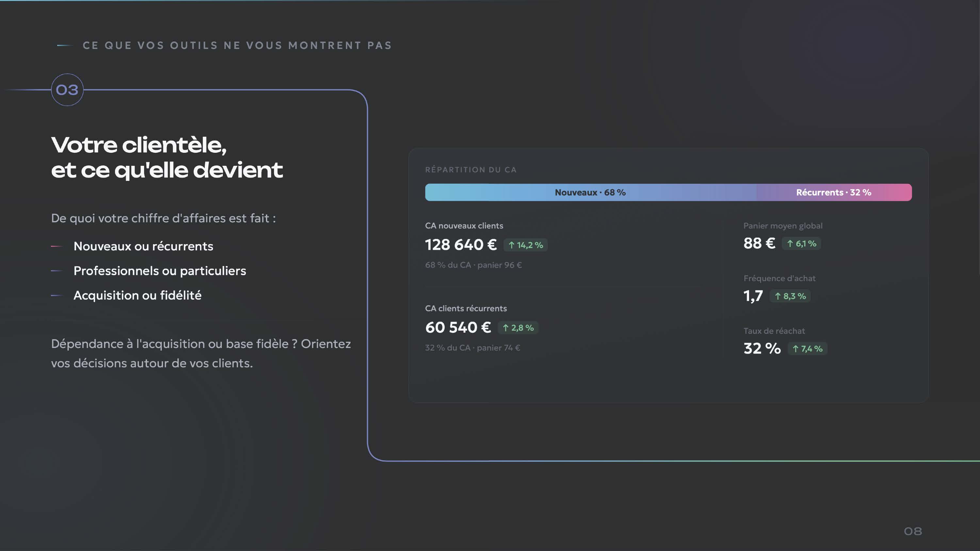Select bullet 'Nouveaux ou récurrents'
Image resolution: width=980 pixels, height=551 pixels.
(x=143, y=246)
